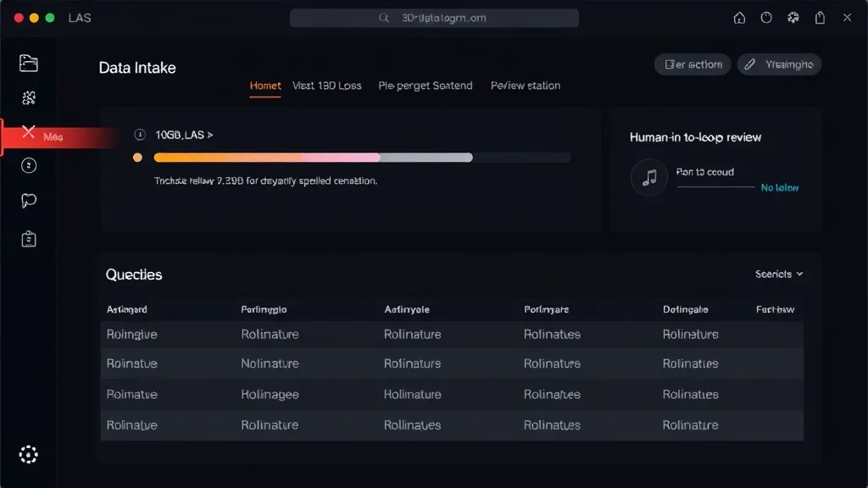Click the music note icon in review panel

pos(648,178)
